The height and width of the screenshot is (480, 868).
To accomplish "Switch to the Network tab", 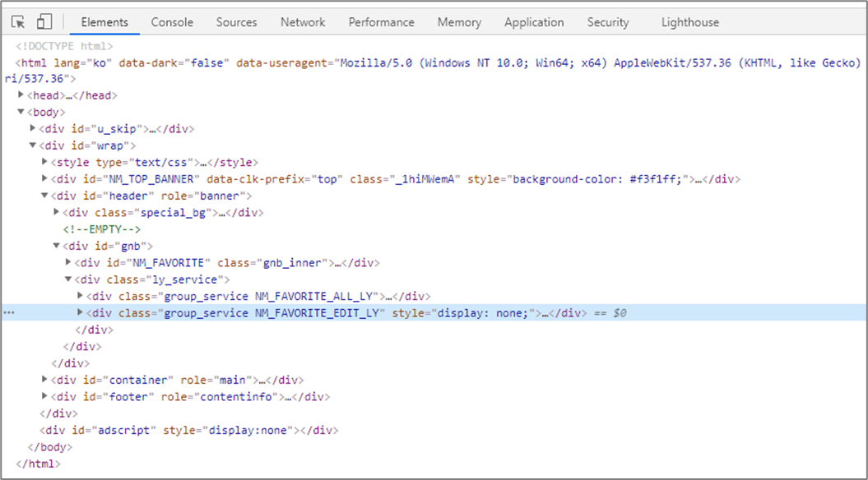I will [303, 23].
